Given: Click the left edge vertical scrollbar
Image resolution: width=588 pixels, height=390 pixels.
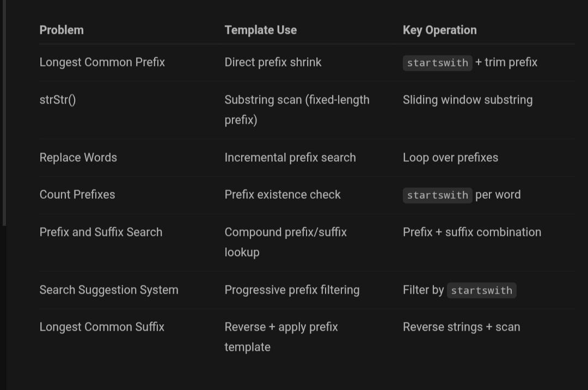Looking at the screenshot, I should [x=4, y=113].
